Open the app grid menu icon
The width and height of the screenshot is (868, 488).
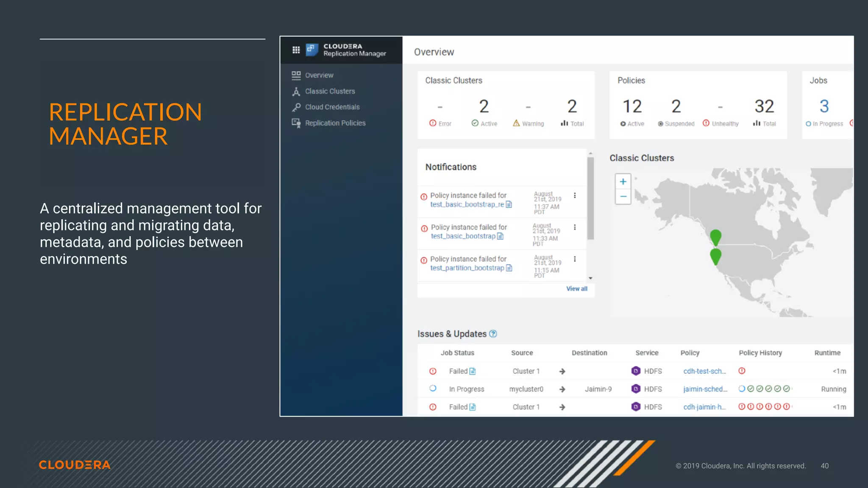click(x=296, y=50)
